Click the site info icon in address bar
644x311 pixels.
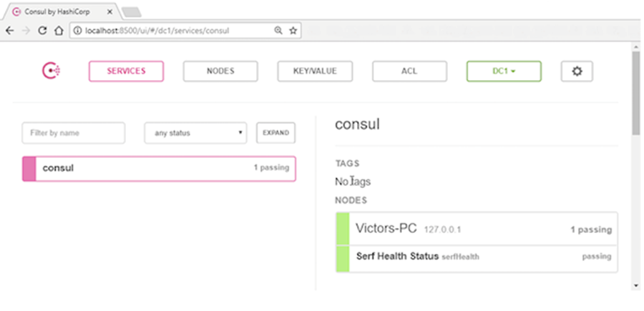(x=77, y=31)
